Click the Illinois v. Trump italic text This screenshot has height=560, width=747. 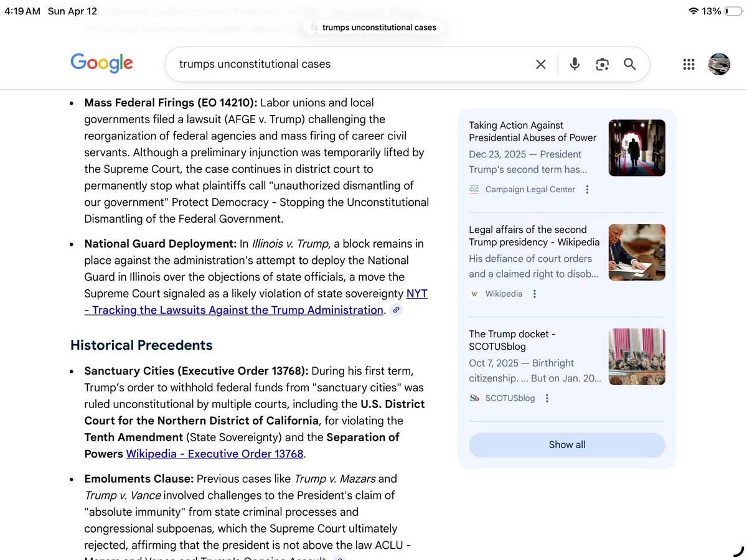tap(289, 244)
